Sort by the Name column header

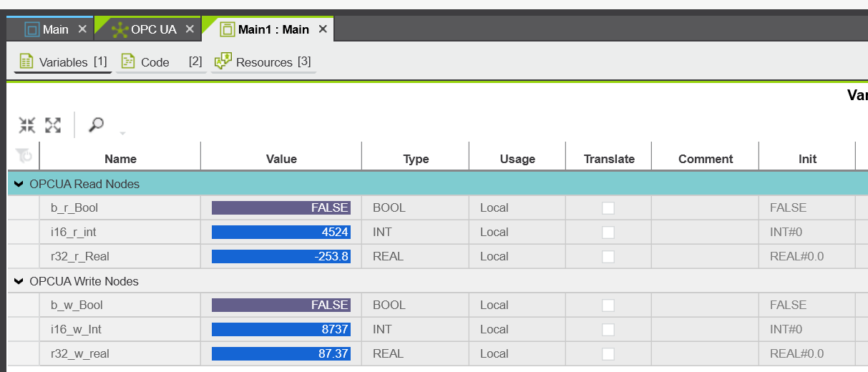(x=120, y=159)
